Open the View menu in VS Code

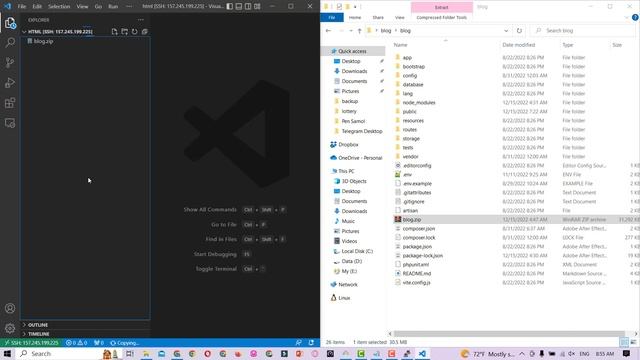(82, 7)
